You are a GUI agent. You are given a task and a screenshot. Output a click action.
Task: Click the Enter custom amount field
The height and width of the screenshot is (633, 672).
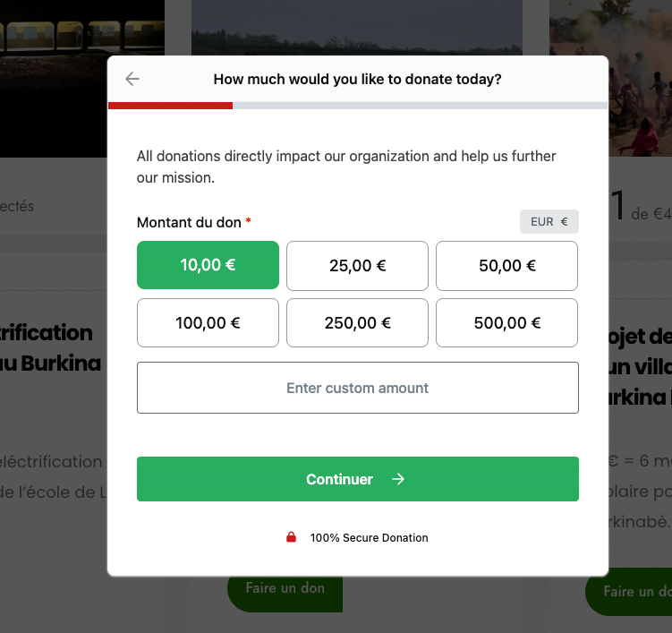(x=357, y=388)
